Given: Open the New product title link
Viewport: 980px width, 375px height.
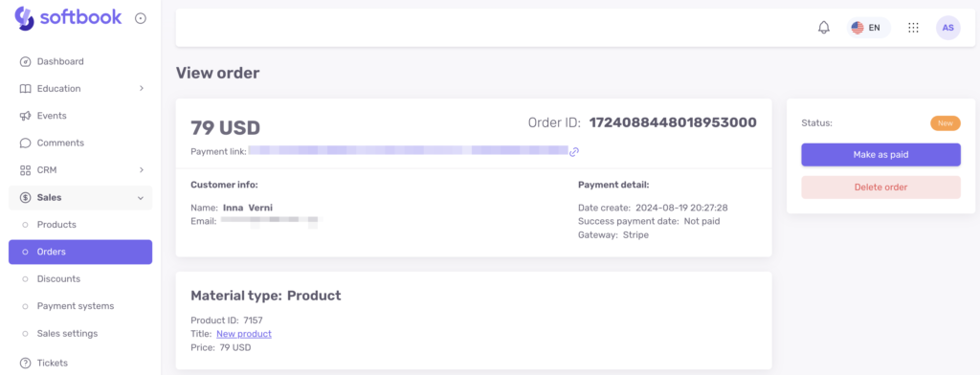Looking at the screenshot, I should [x=244, y=334].
